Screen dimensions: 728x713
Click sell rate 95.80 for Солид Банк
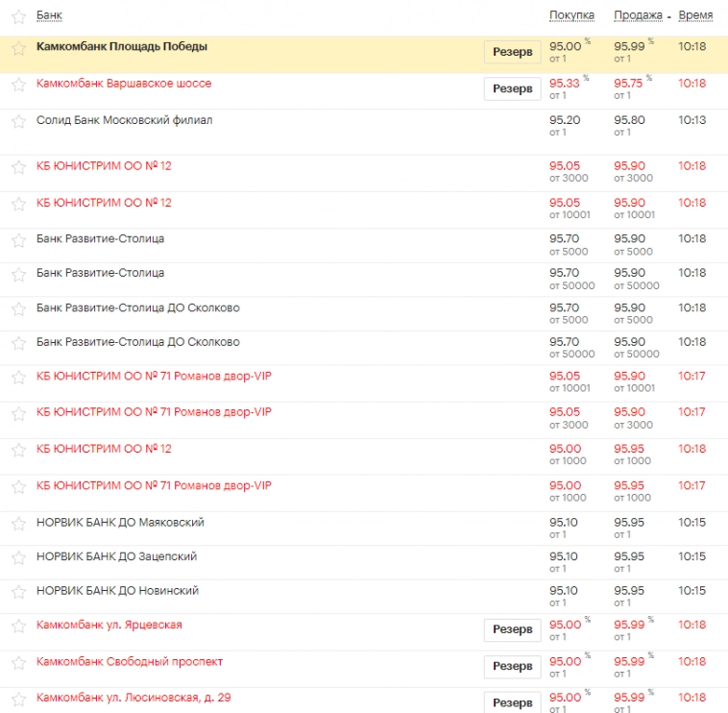629,120
